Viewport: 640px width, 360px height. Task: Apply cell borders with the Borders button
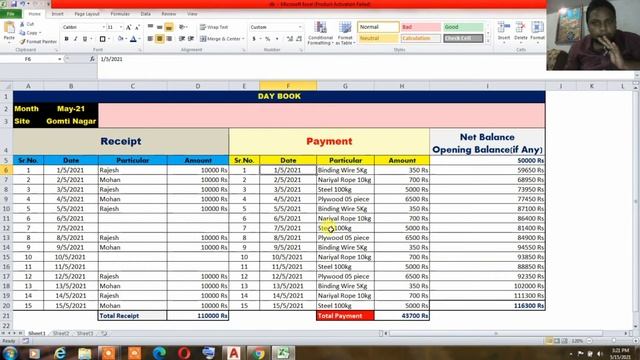point(102,39)
